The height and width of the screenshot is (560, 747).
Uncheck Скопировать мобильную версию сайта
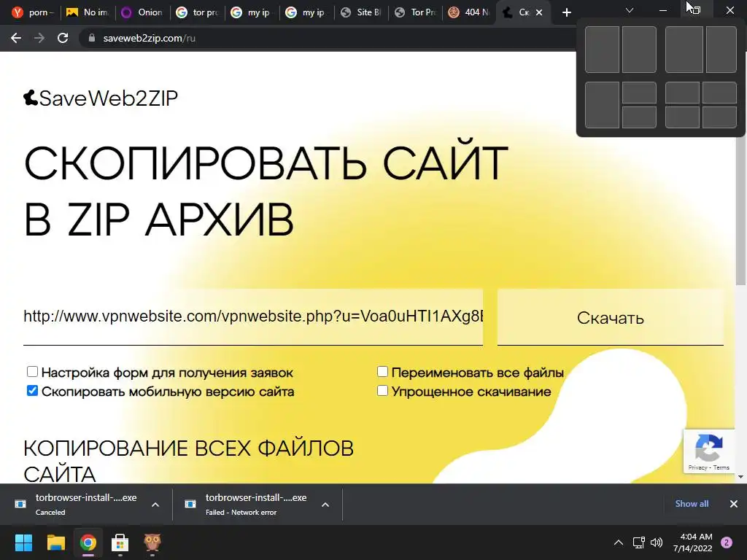click(32, 391)
